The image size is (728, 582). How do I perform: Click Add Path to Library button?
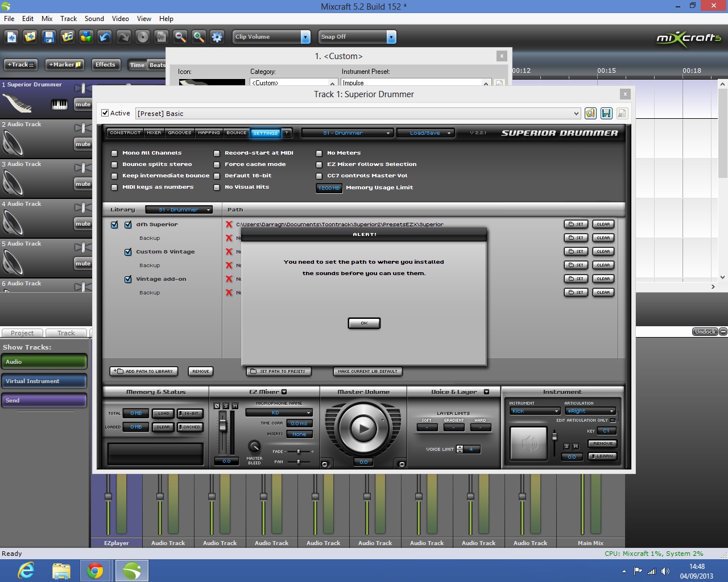coord(144,371)
